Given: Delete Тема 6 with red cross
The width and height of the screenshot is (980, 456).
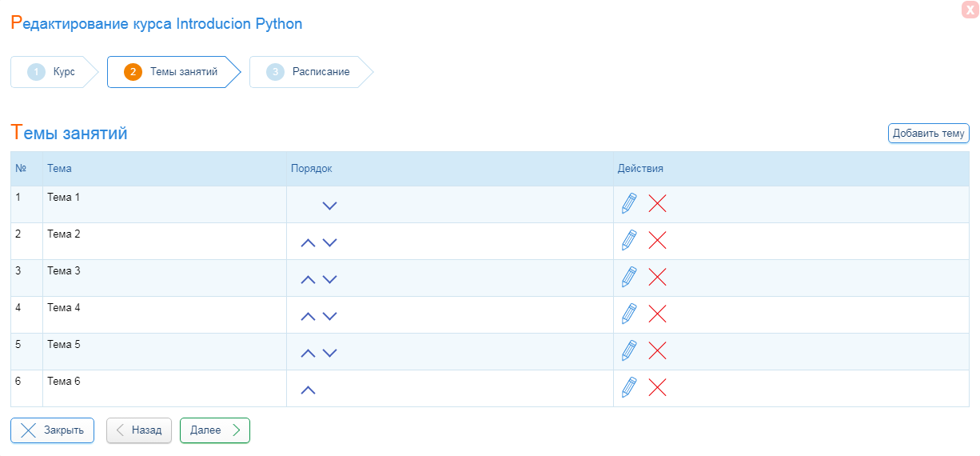Looking at the screenshot, I should [657, 387].
